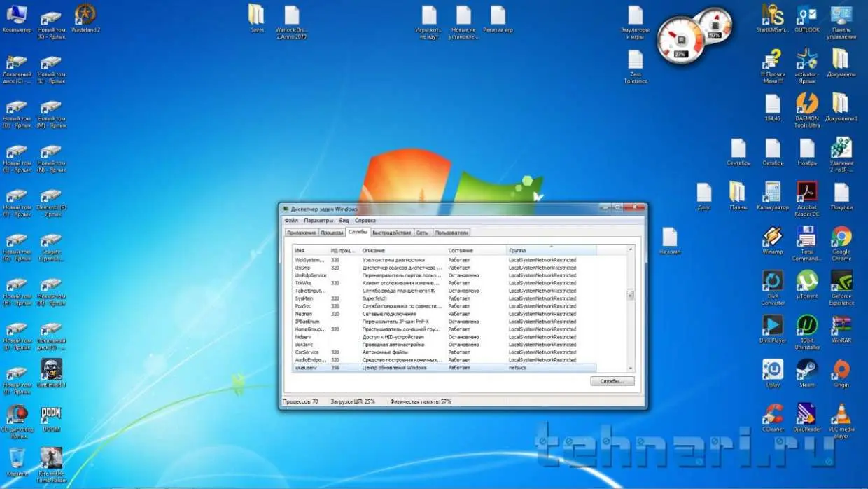Image resolution: width=868 pixels, height=489 pixels.
Task: Sort by the Состояние column header
Action: coord(477,250)
